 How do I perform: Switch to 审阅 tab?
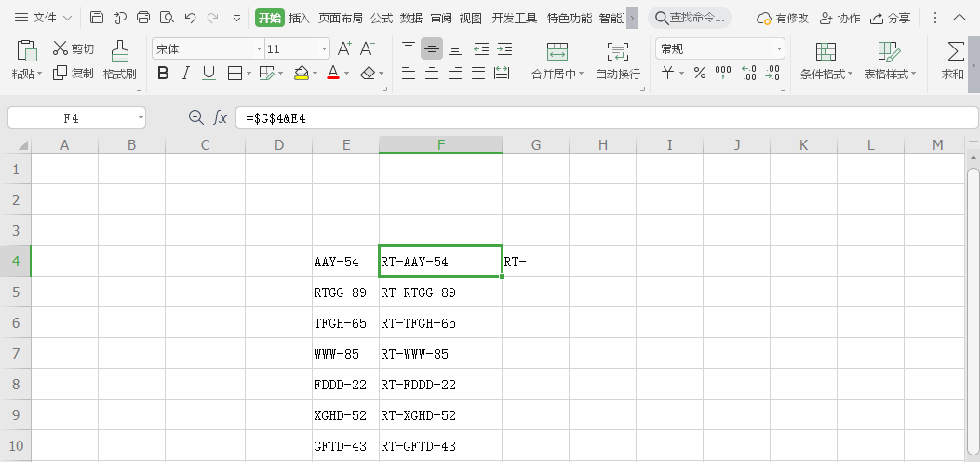[x=440, y=18]
